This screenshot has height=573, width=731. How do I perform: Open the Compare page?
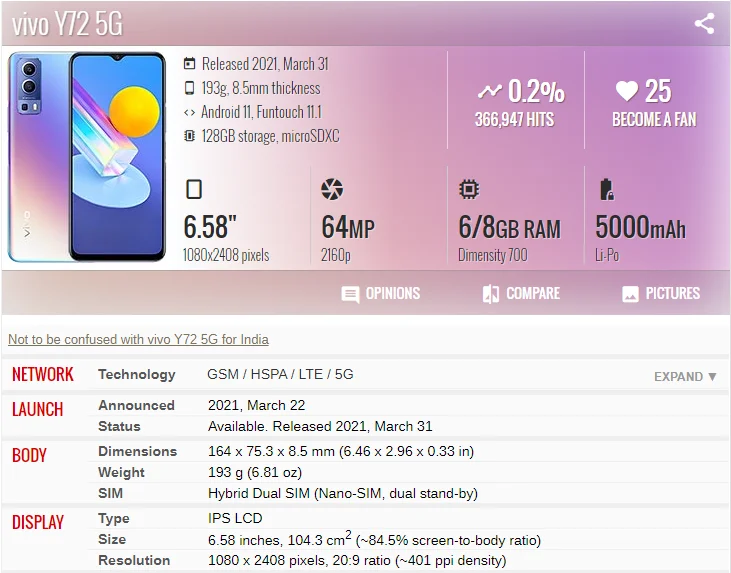(521, 294)
